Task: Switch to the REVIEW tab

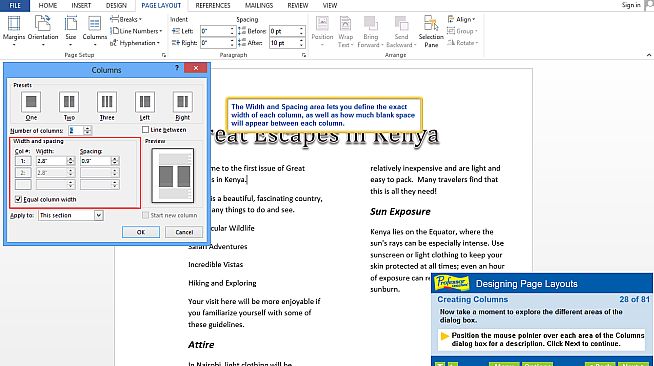Action: (x=298, y=5)
